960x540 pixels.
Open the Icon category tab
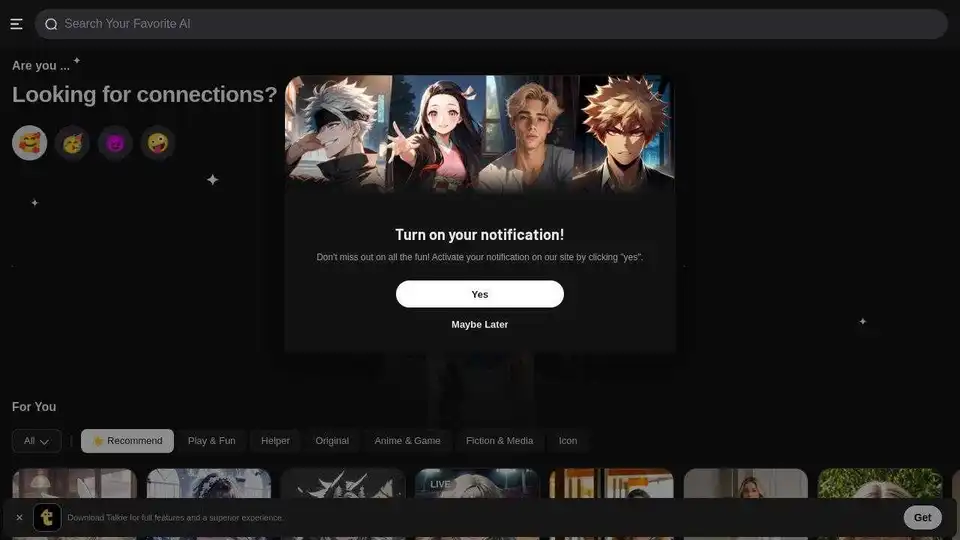point(568,441)
